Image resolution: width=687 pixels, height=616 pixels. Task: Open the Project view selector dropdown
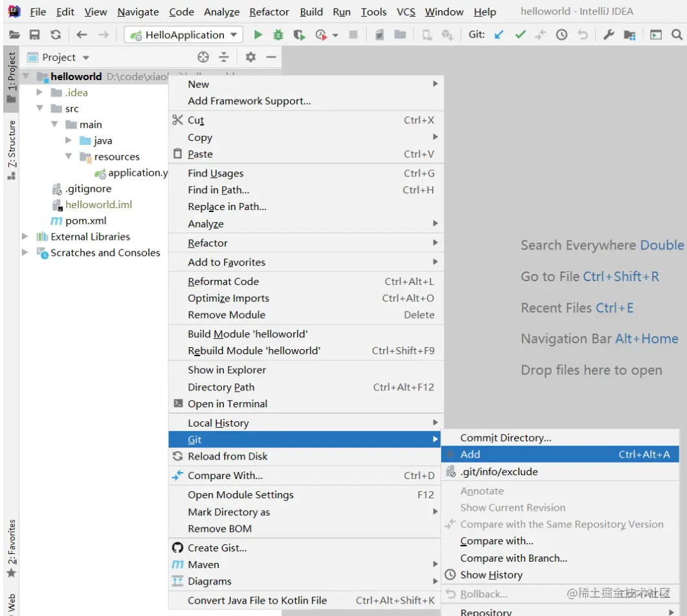pyautogui.click(x=59, y=58)
